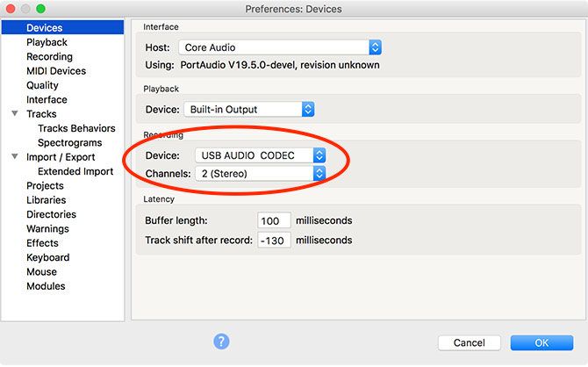Viewport: 588px width, 367px height.
Task: Open the Quality preferences section
Action: pyautogui.click(x=42, y=85)
